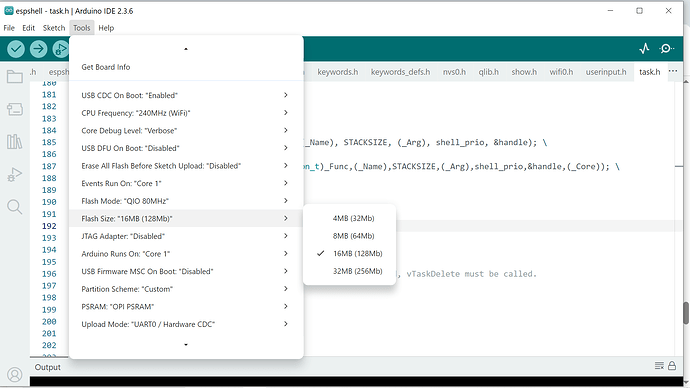Click the Arduino IDE app icon in title bar
The height and width of the screenshot is (388, 690).
click(x=8, y=11)
